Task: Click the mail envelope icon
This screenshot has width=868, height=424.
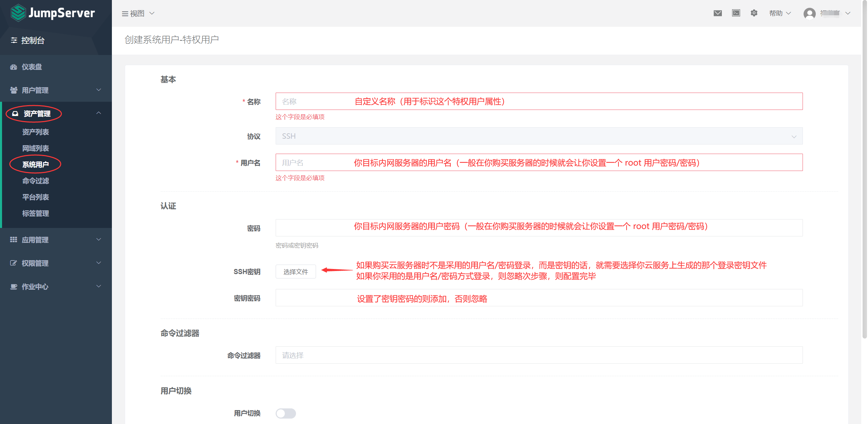Action: click(x=717, y=13)
